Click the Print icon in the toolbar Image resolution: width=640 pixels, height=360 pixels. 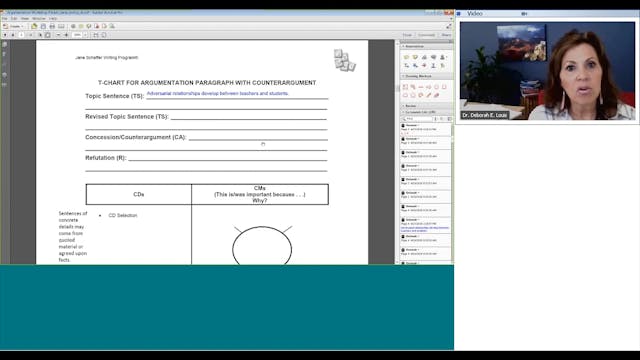52,26
